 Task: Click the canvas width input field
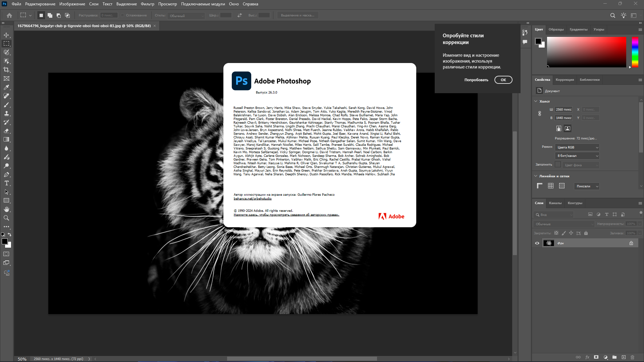pos(563,110)
